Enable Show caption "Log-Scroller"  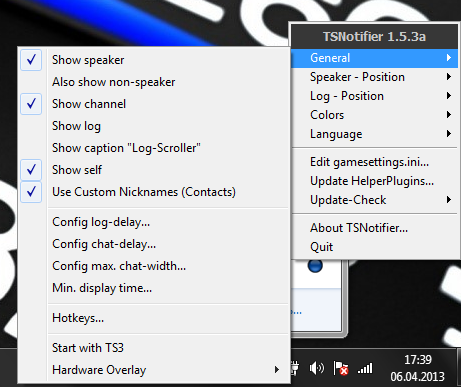[153, 148]
